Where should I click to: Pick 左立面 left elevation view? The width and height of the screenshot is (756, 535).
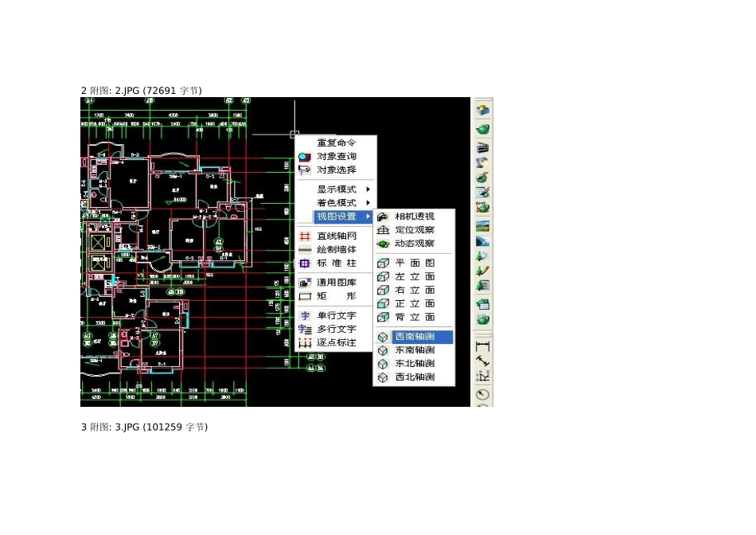[x=414, y=276]
